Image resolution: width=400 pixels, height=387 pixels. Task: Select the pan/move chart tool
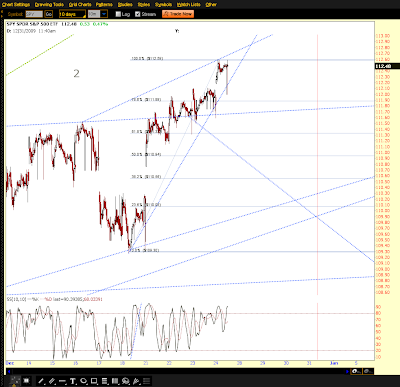pyautogui.click(x=26, y=381)
